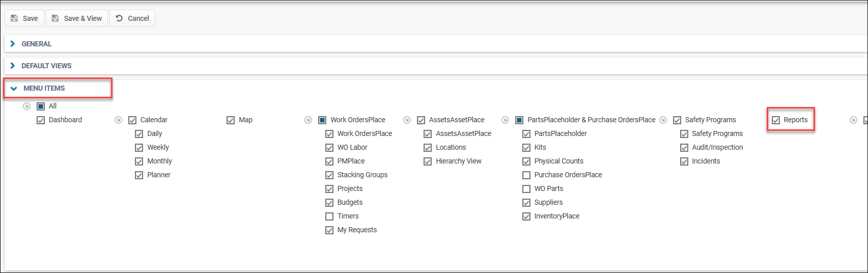Collapse the All group circular arrow icon

(27, 106)
